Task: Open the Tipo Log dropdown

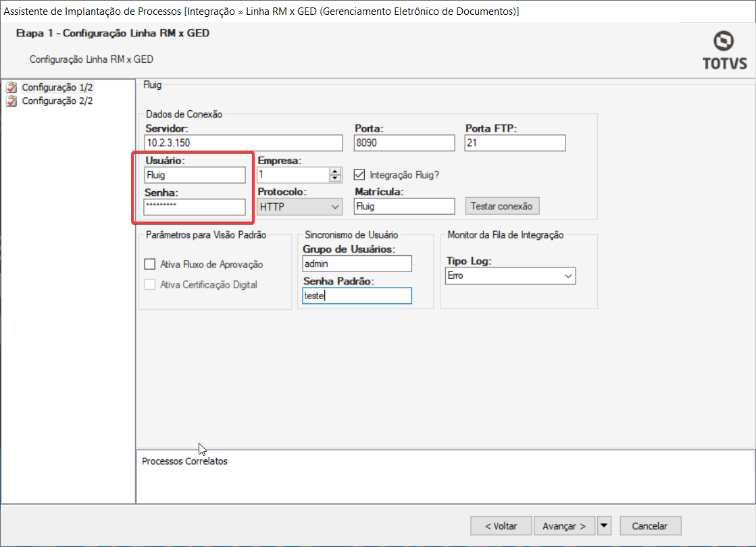Action: 510,276
